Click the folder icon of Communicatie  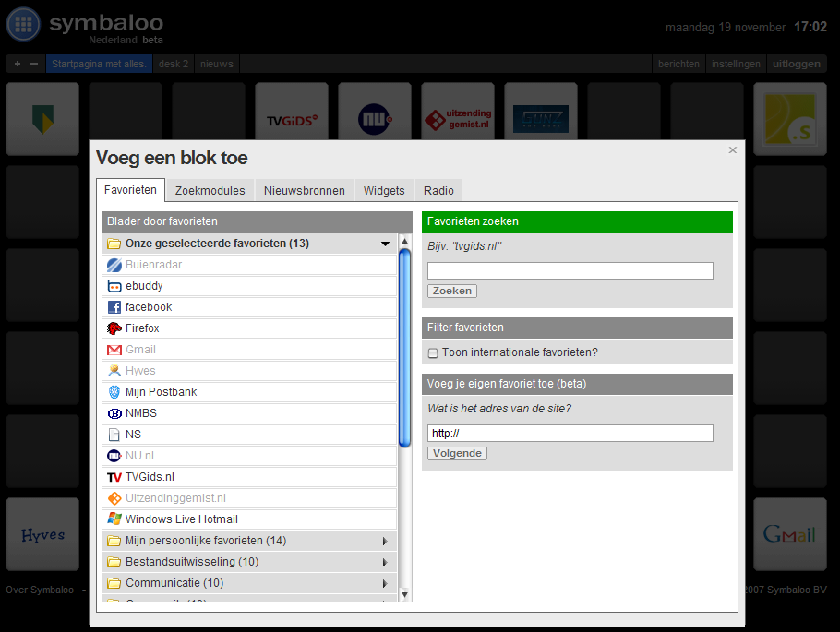click(x=114, y=583)
